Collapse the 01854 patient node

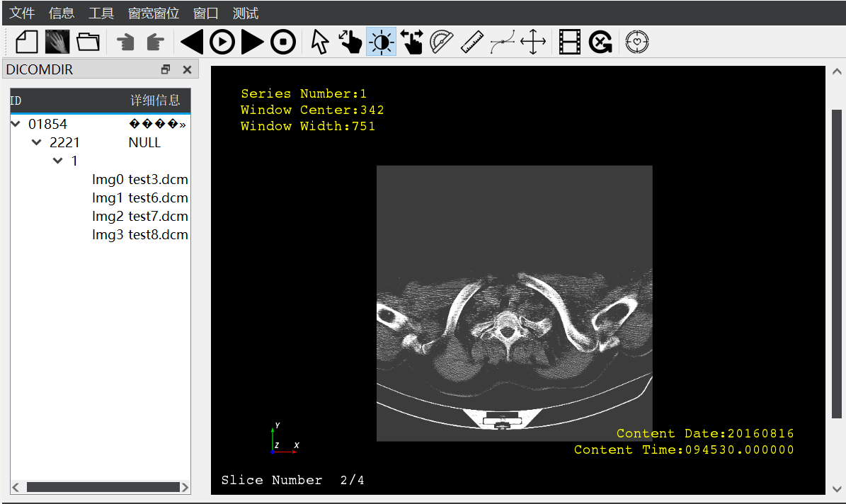tap(15, 123)
